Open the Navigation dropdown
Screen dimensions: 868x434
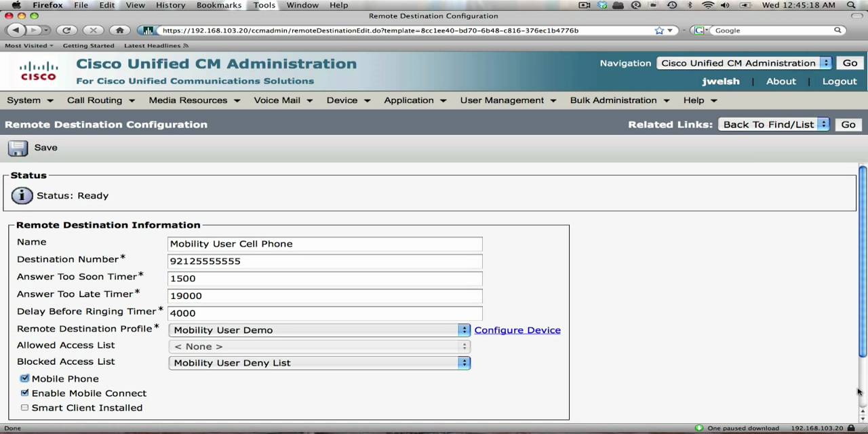coord(744,63)
